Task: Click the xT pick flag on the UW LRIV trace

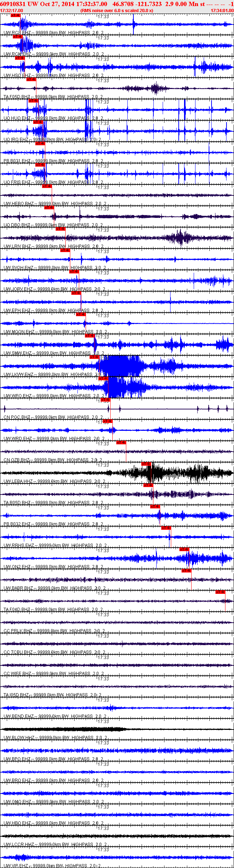Action: pyautogui.click(x=61, y=229)
